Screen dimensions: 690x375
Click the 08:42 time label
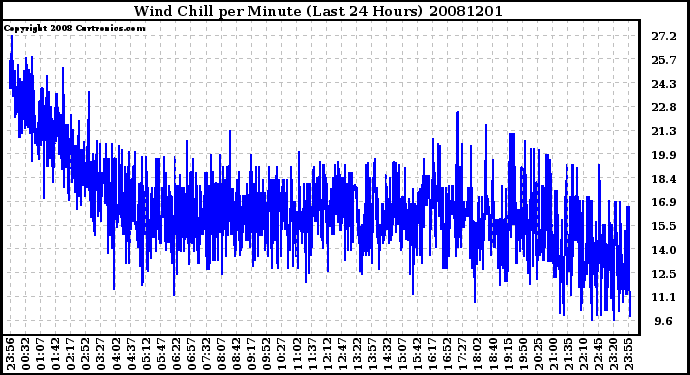[236, 354]
